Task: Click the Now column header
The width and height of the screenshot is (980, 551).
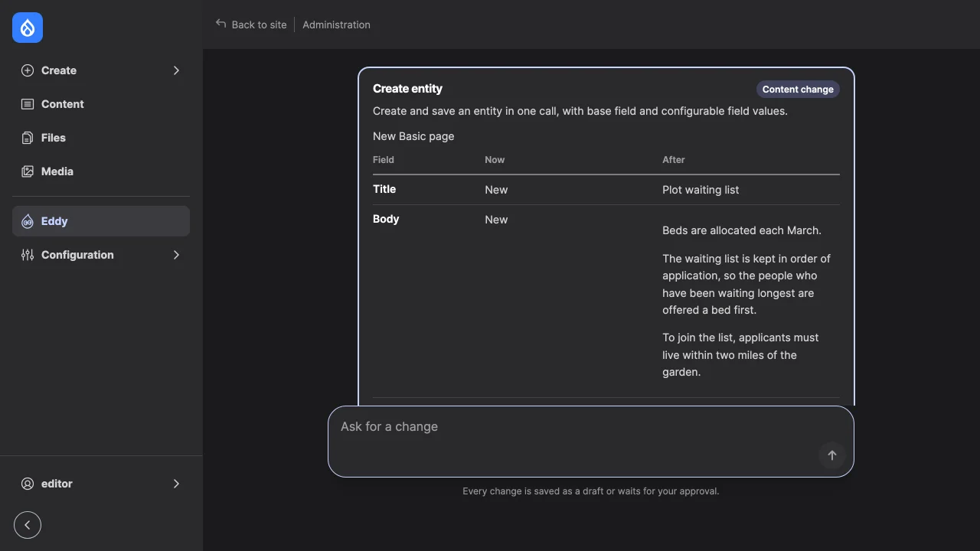Action: (495, 160)
